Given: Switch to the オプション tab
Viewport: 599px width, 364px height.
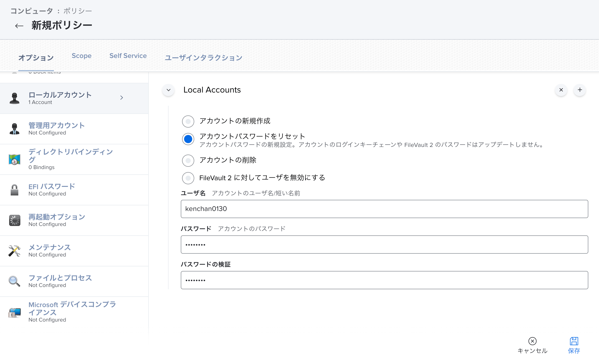Looking at the screenshot, I should click(x=36, y=58).
